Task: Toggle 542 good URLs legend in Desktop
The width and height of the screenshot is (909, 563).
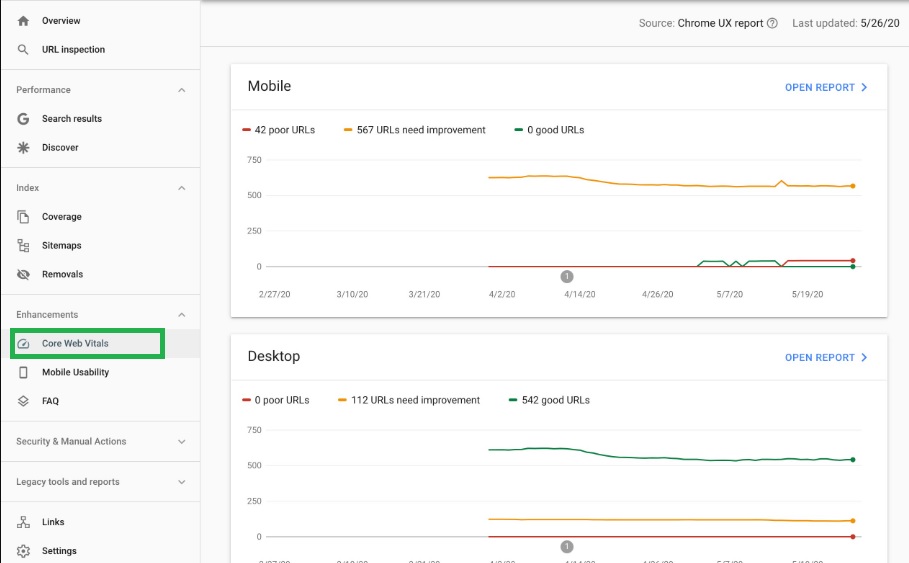Action: pyautogui.click(x=549, y=400)
